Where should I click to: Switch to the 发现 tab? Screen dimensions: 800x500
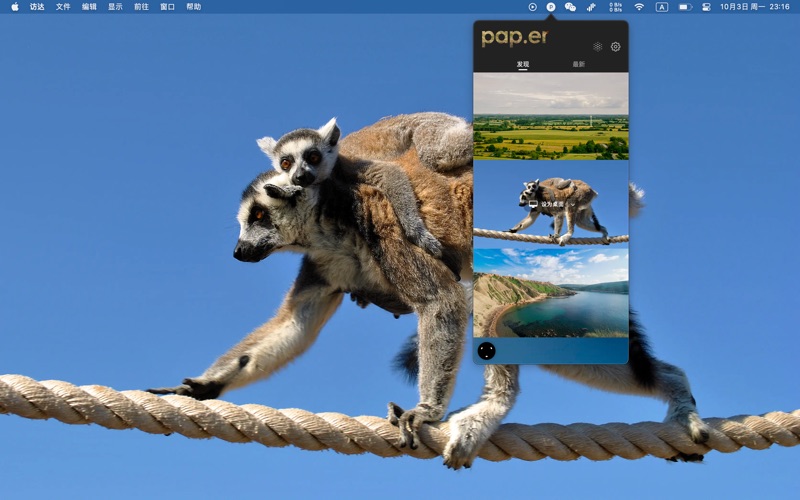tap(522, 64)
